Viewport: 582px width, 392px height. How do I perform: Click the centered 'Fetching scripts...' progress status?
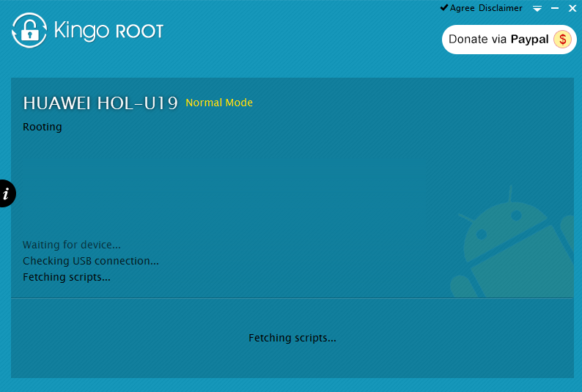tap(292, 338)
